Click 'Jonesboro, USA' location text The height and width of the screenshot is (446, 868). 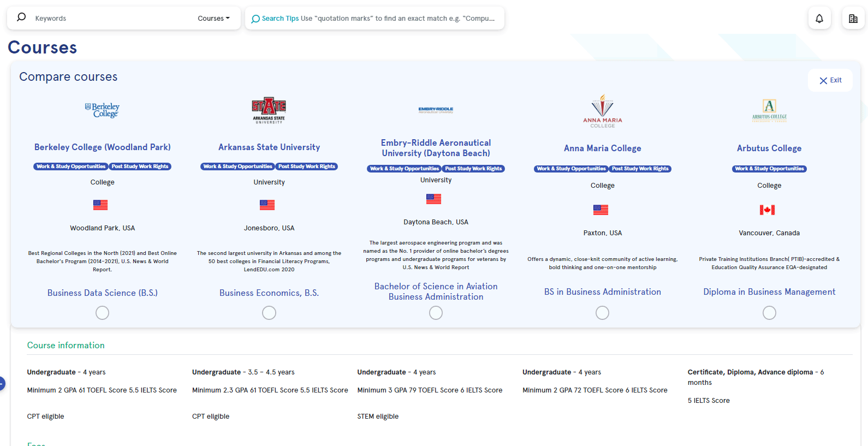click(269, 228)
